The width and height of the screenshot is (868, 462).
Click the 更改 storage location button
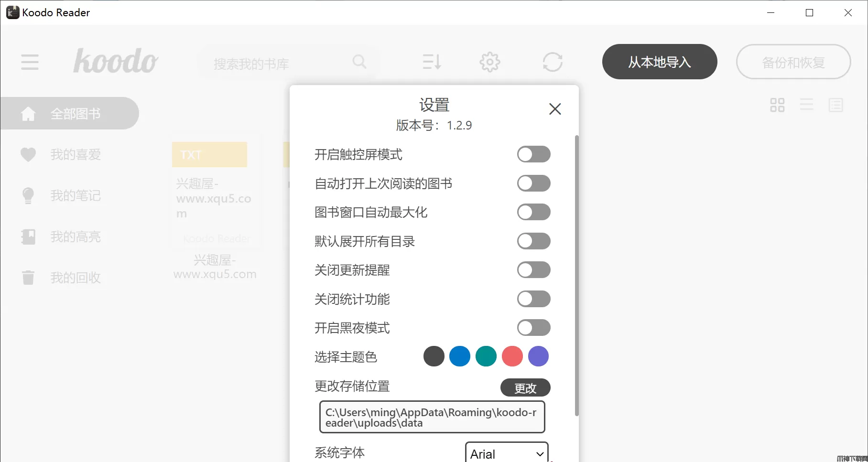(x=525, y=387)
